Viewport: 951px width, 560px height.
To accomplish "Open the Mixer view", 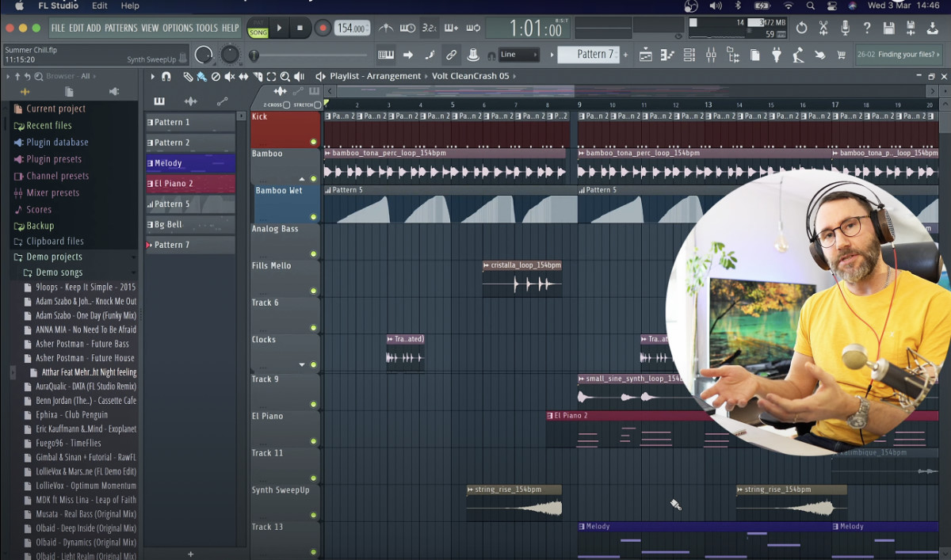I will tap(710, 55).
